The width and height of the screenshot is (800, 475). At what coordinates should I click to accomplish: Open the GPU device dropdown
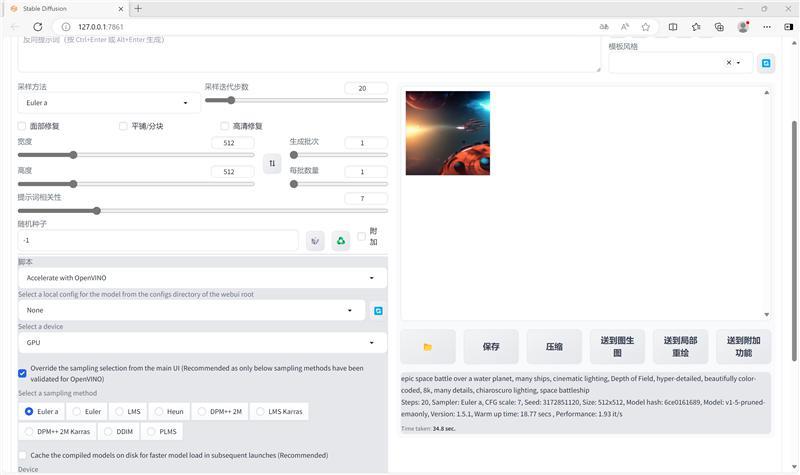click(202, 342)
